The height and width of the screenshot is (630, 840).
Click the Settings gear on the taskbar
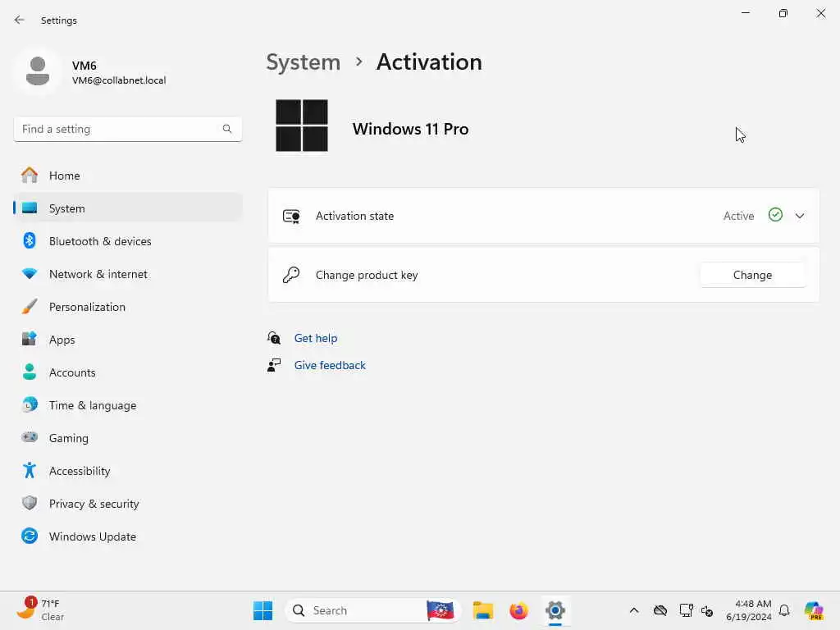tap(555, 610)
